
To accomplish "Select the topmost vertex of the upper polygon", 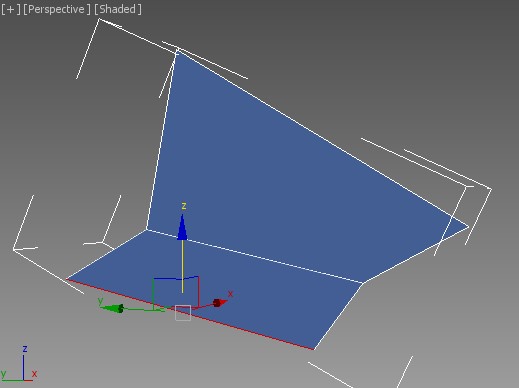I will 176,53.
